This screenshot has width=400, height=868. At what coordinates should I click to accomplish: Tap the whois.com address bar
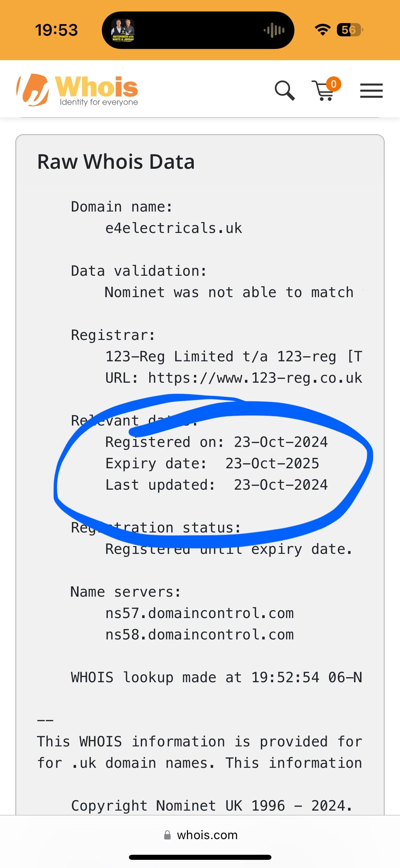(207, 835)
